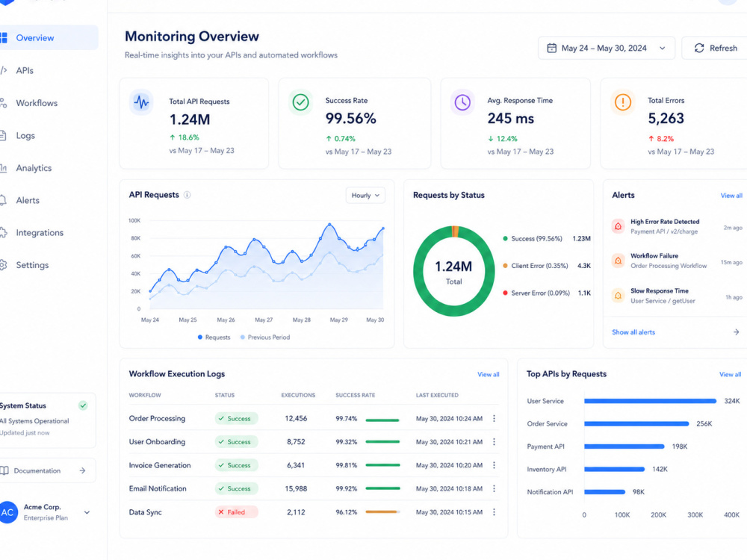747x560 pixels.
Task: Open the Hourly interval dropdown
Action: [365, 195]
